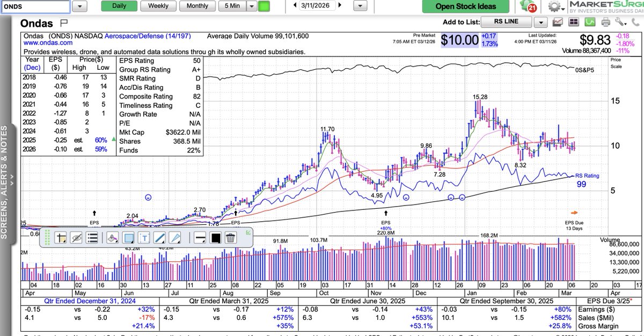Click the 3/11/2026 date field

[318, 6]
